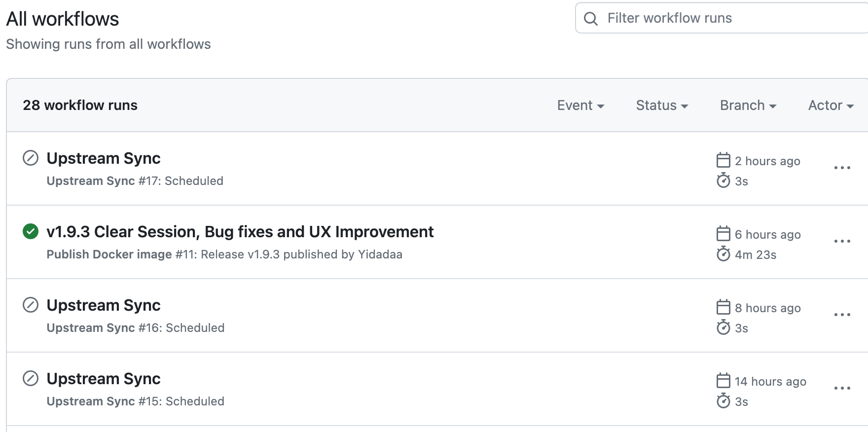Click skipped status icon for Upstream Sync #16

click(x=31, y=305)
